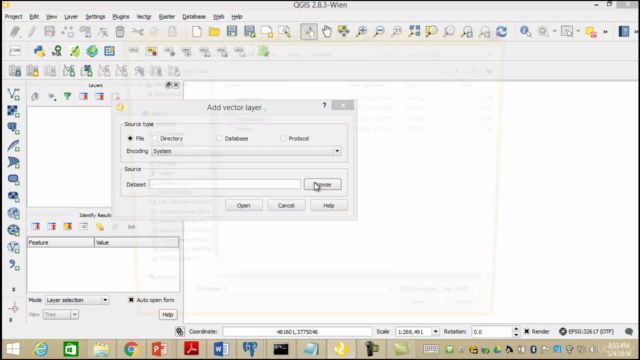The width and height of the screenshot is (640, 360).
Task: Toggle the Render checkbox in status bar
Action: [527, 331]
